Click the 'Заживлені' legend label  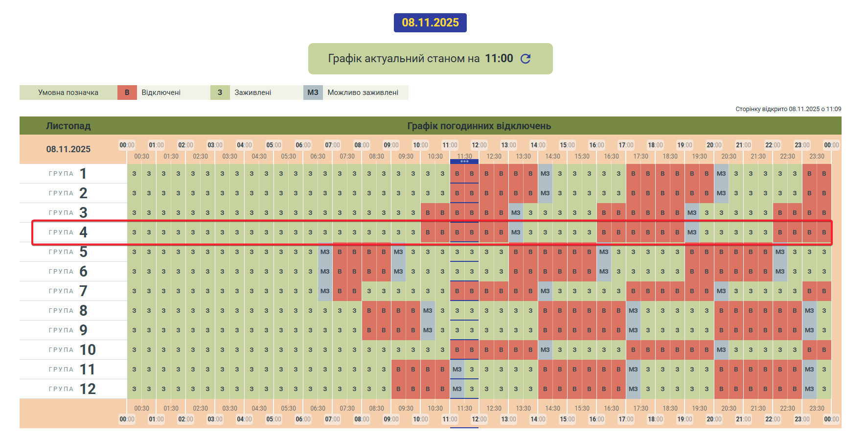[253, 93]
